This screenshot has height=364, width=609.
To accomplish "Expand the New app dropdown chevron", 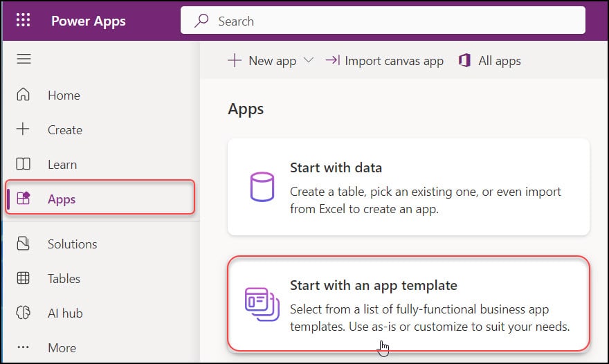I will 309,60.
